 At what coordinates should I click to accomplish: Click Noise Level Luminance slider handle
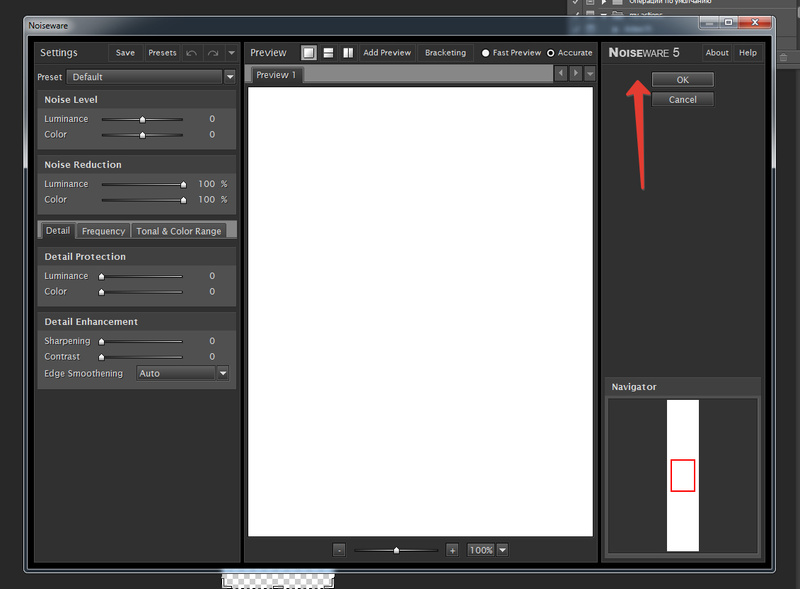[x=142, y=119]
